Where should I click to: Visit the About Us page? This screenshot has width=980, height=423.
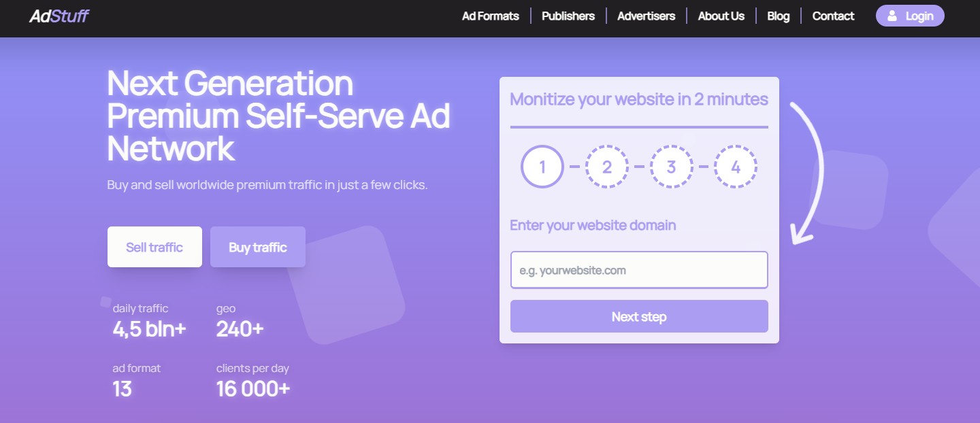tap(721, 16)
